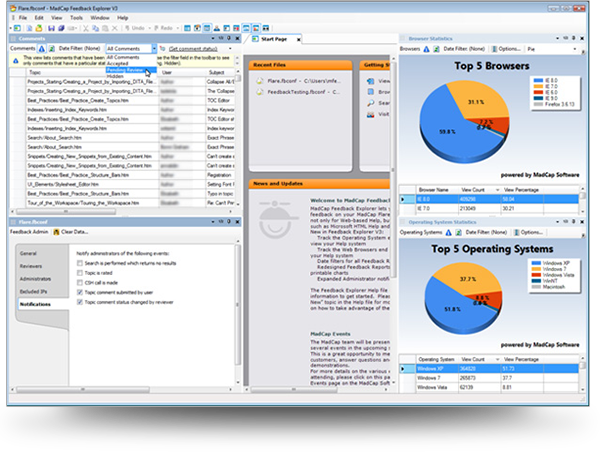Choose Accepted in the comments filter list
The height and width of the screenshot is (452, 600).
click(x=131, y=64)
